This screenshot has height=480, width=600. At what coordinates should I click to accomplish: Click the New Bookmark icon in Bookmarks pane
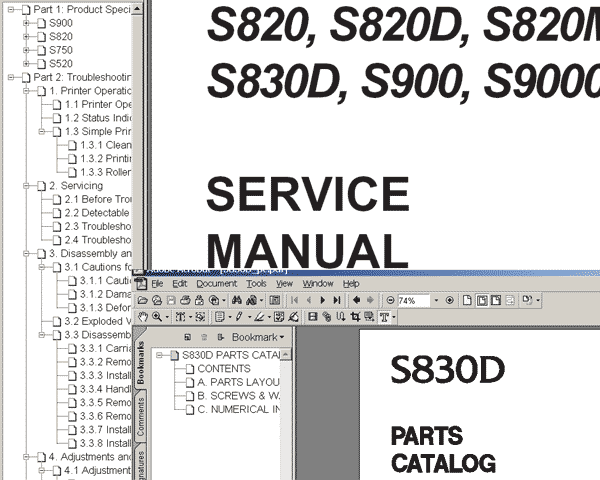tap(188, 337)
